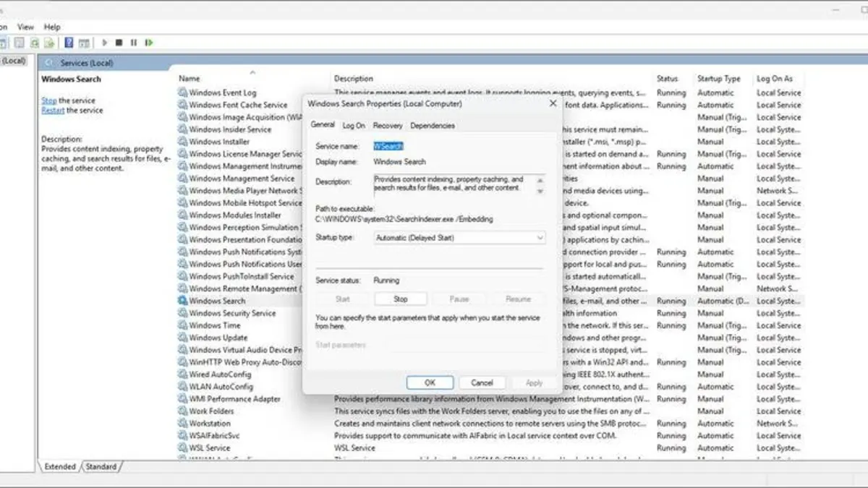Apply changes with the Apply button

point(534,382)
